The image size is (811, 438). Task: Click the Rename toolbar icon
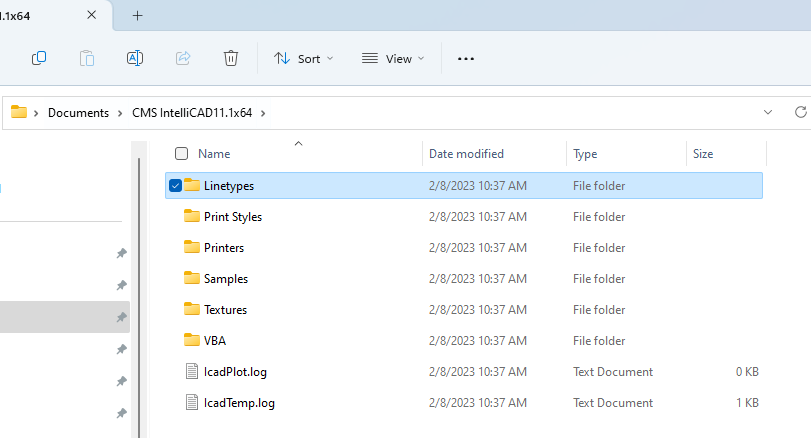[x=135, y=58]
